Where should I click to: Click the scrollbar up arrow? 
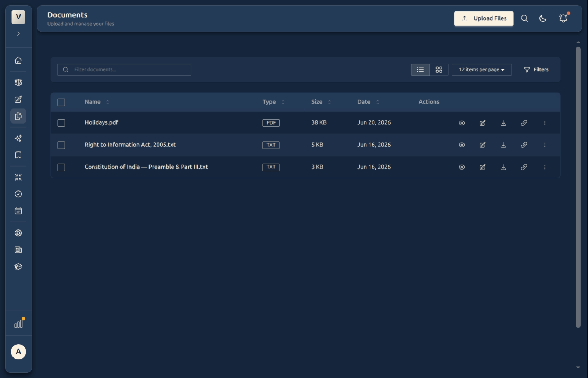[578, 42]
